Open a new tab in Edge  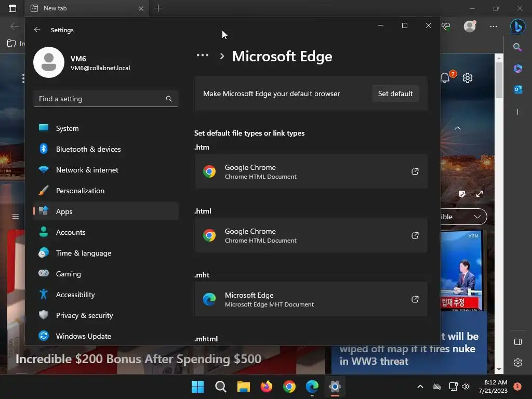pyautogui.click(x=158, y=8)
